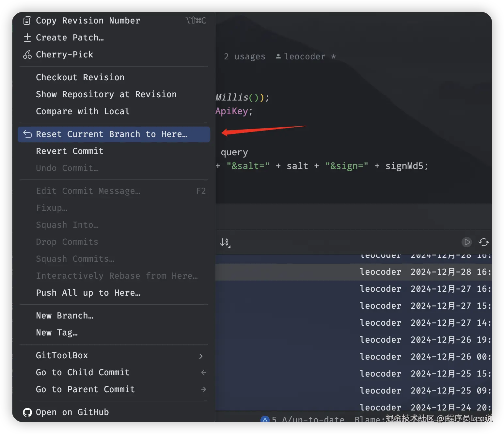Select Checkout Revision from the context menu
This screenshot has height=434, width=504.
click(x=80, y=77)
